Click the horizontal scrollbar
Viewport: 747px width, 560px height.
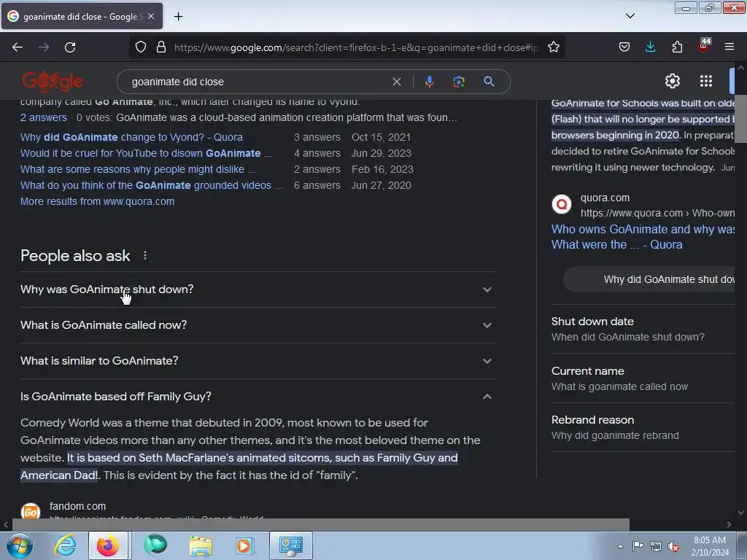tap(321, 525)
